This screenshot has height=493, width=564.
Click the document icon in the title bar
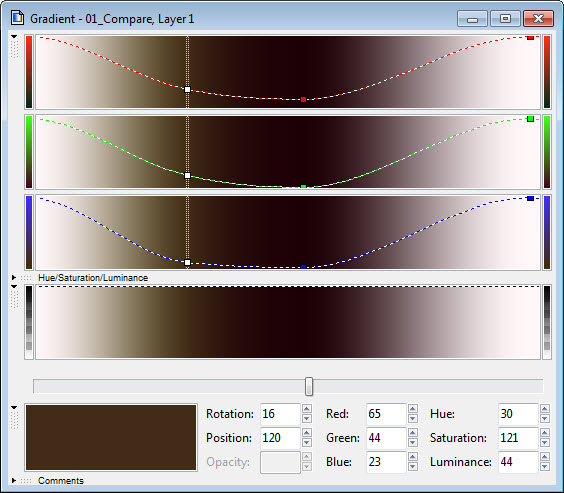[17, 18]
